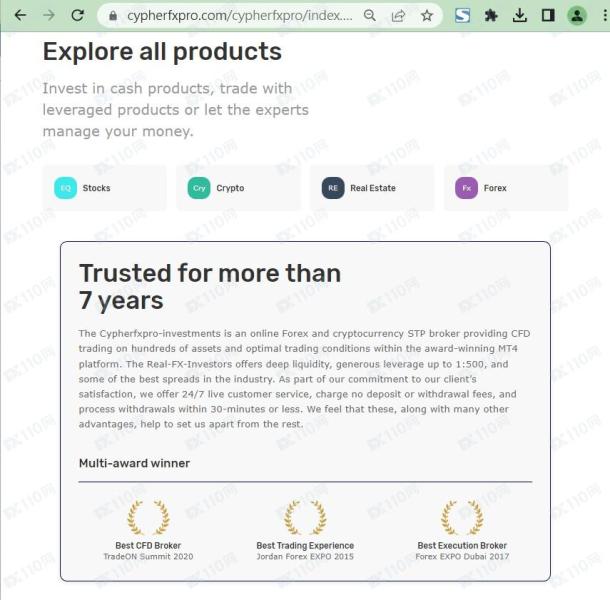The height and width of the screenshot is (600, 610).
Task: Open the user profile avatar
Action: pyautogui.click(x=577, y=16)
